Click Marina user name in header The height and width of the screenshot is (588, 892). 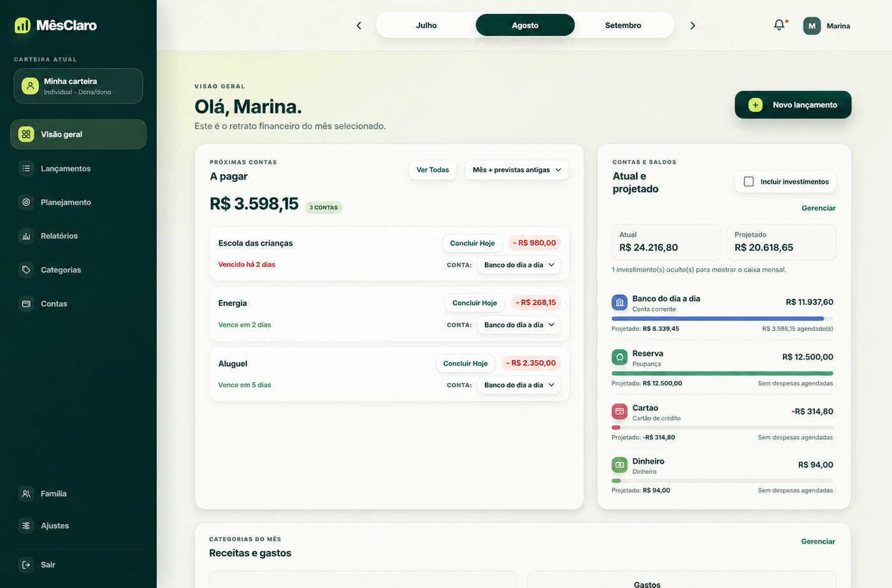click(838, 26)
